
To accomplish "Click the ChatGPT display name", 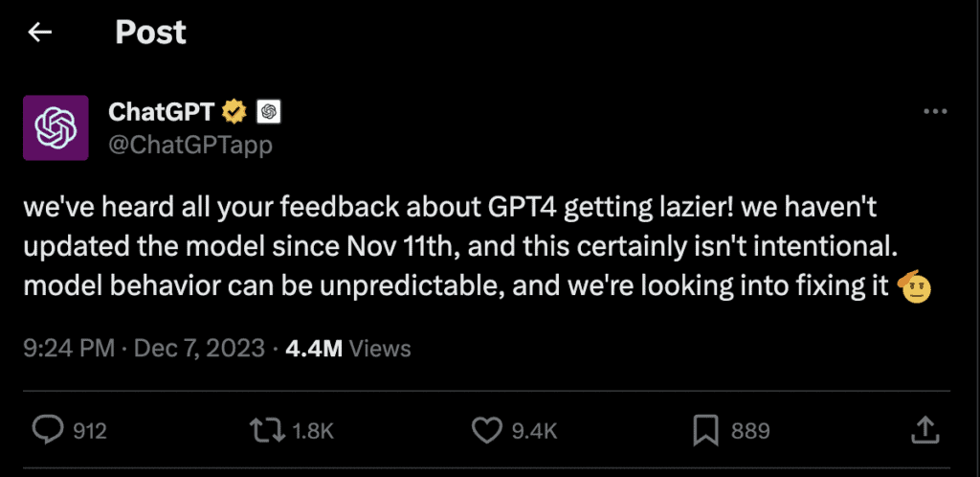I will [160, 112].
